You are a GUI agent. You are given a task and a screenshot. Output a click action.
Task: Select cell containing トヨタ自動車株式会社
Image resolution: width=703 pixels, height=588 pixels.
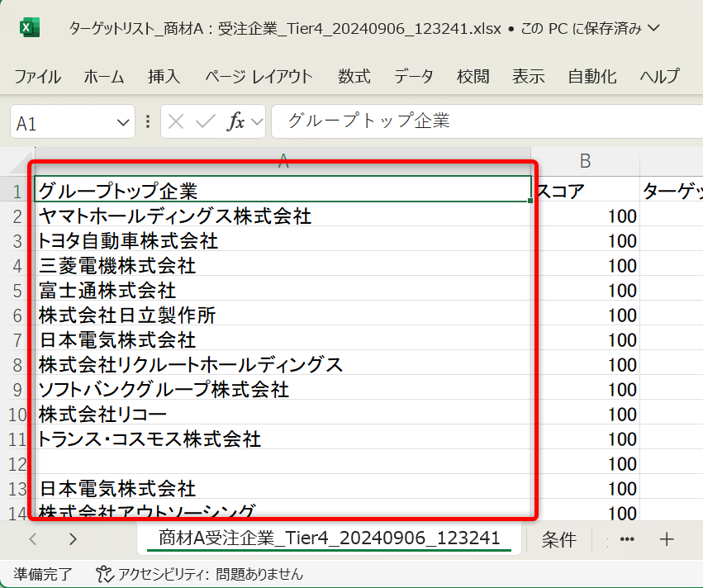coord(128,241)
